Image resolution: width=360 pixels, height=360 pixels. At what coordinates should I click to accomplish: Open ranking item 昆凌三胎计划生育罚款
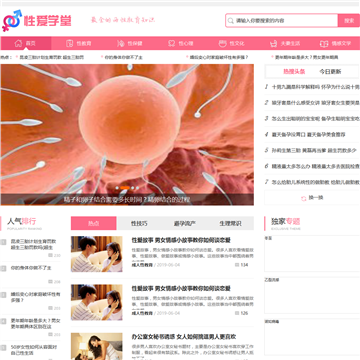coord(33,244)
